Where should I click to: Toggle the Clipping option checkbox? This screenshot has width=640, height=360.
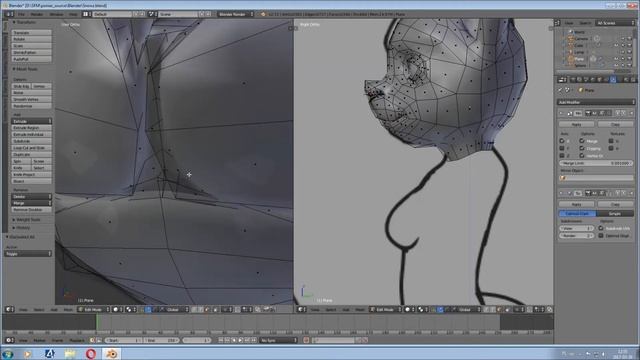582,148
